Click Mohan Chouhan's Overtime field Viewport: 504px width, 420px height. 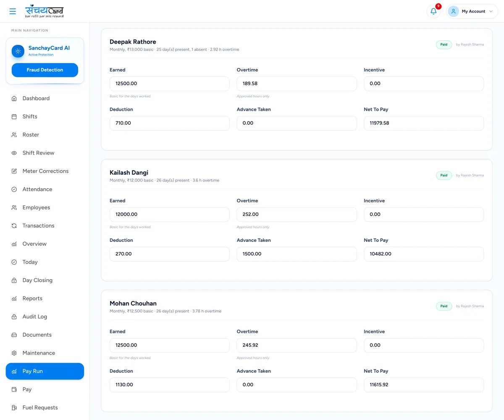(297, 345)
